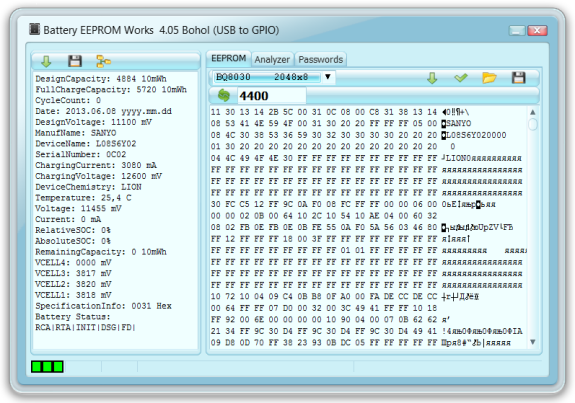Expand the BQ8030 chip dropdown arrow
The width and height of the screenshot is (575, 403).
coord(328,77)
